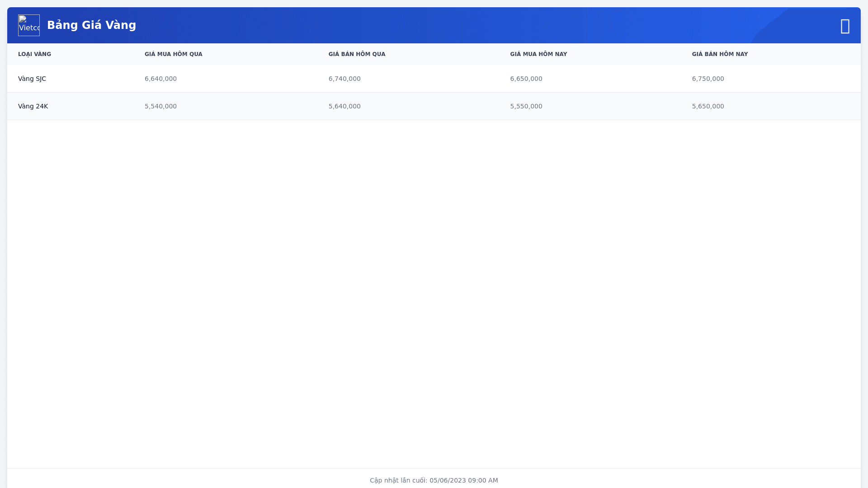Click the icon at header's right edge
The height and width of the screenshot is (488, 868).
[845, 26]
